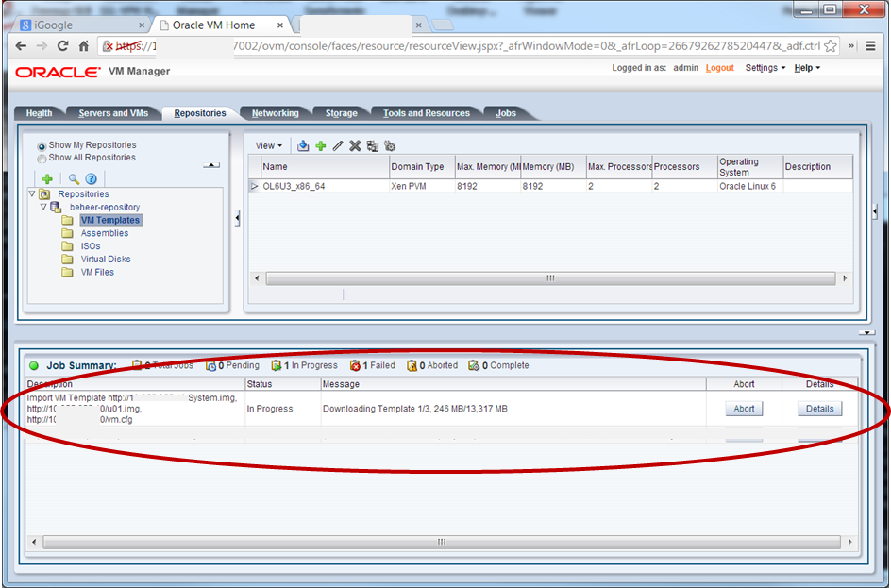
Task: Click the magnifier Find icon in navigation pane
Action: click(x=74, y=179)
